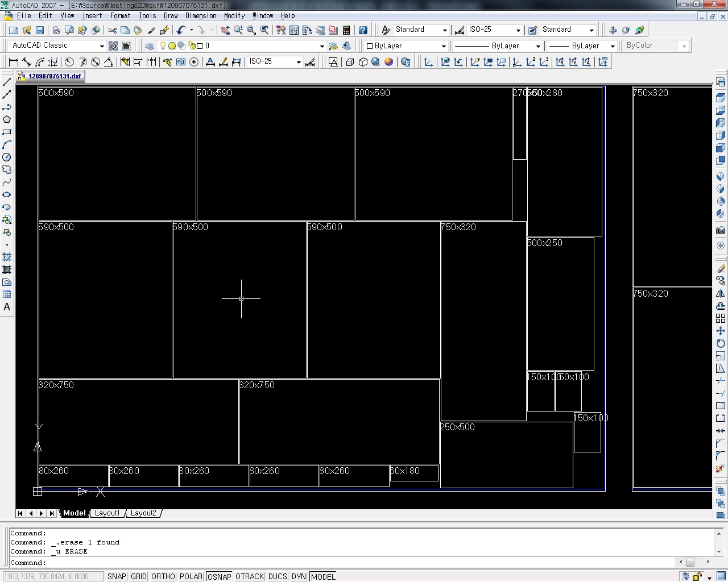Screen dimensions: 728x582
Task: Switch to the Layout2 tab
Action: pyautogui.click(x=143, y=513)
